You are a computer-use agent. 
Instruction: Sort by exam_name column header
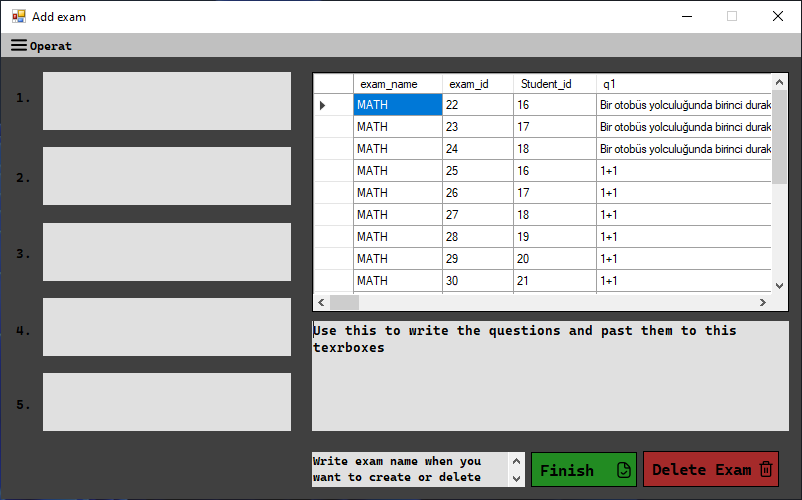tap(398, 84)
